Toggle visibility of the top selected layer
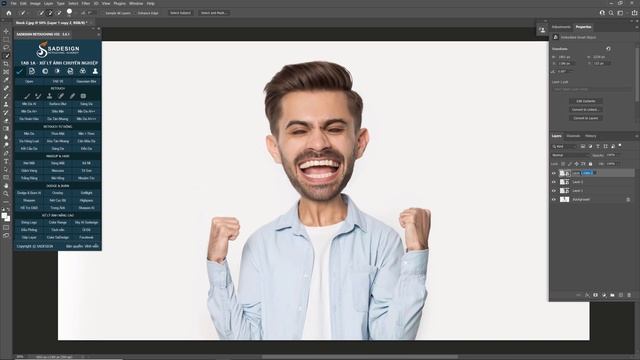 pyautogui.click(x=554, y=173)
